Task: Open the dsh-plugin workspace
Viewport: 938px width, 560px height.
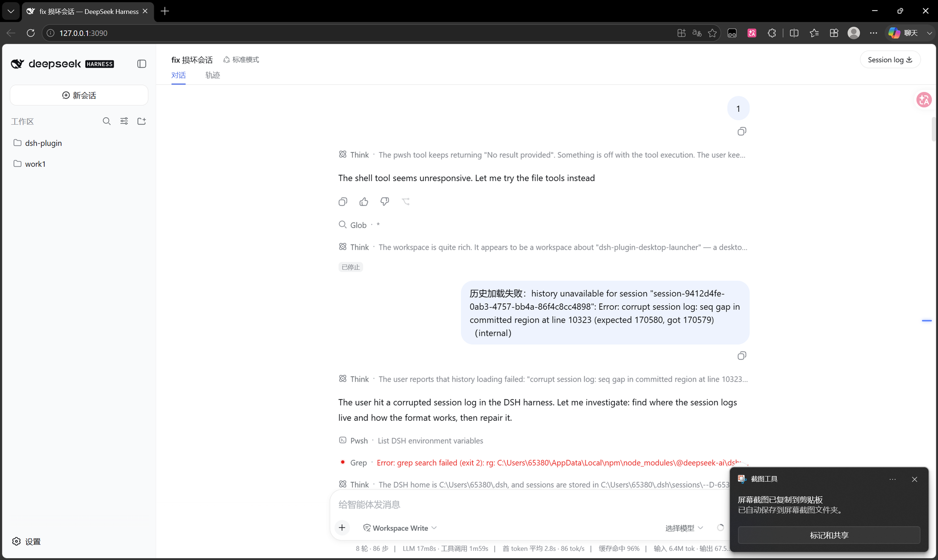Action: click(79, 143)
